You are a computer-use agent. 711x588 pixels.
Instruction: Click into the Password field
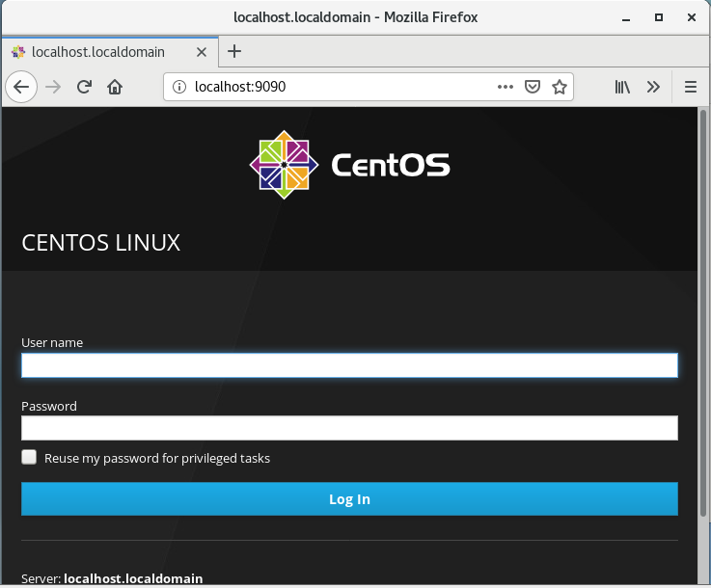pos(349,428)
